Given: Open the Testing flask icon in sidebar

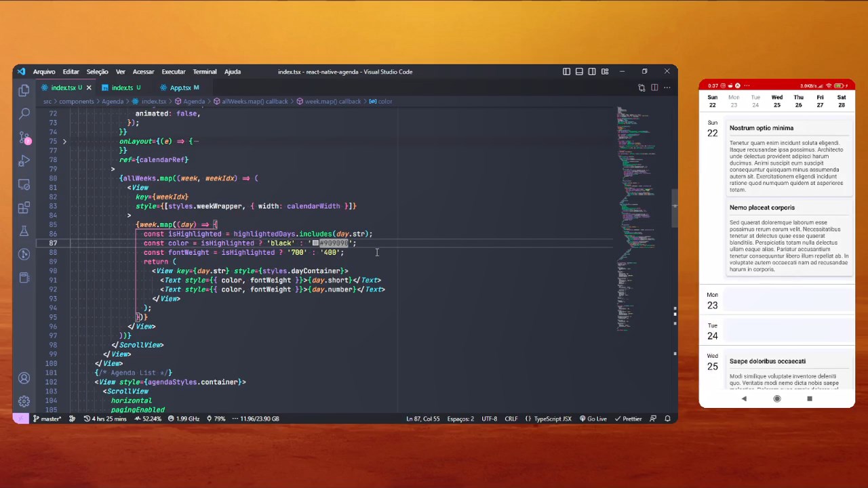Looking at the screenshot, I should pos(24,231).
